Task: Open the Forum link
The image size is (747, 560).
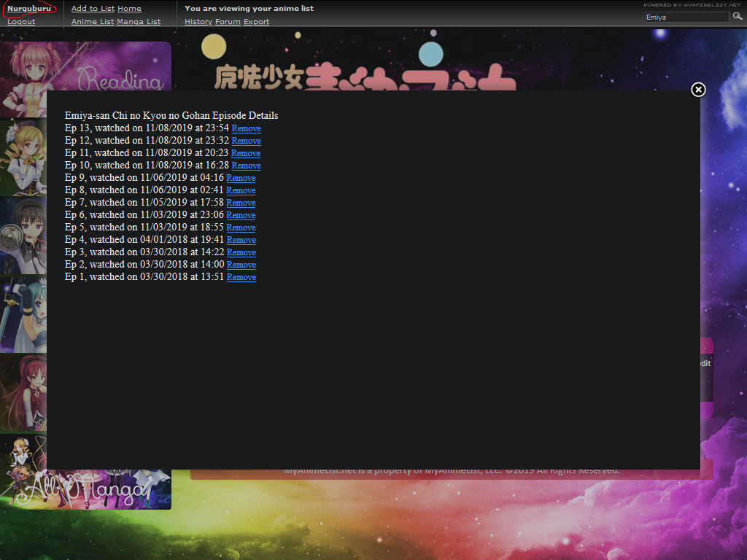Action: [x=228, y=22]
